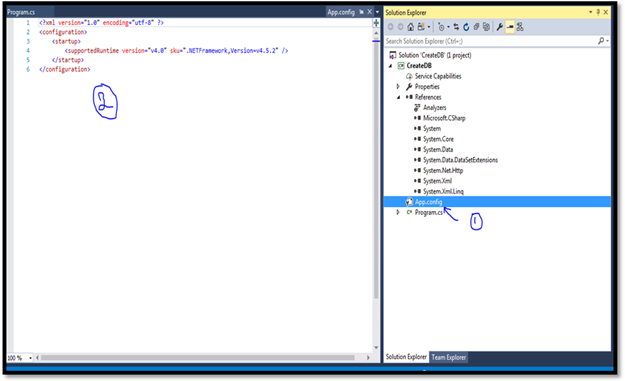625x381 pixels.
Task: Click the vertical scrollbar down arrow in the editor
Action: pyautogui.click(x=376, y=348)
